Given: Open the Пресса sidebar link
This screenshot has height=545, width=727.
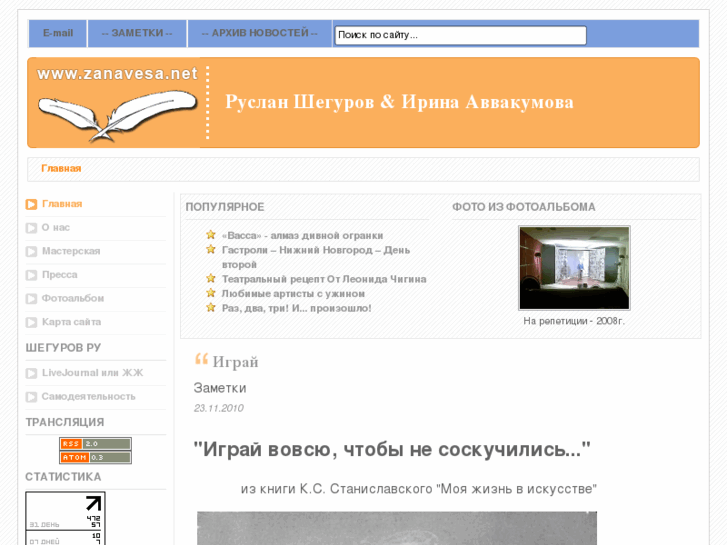Looking at the screenshot, I should point(60,275).
